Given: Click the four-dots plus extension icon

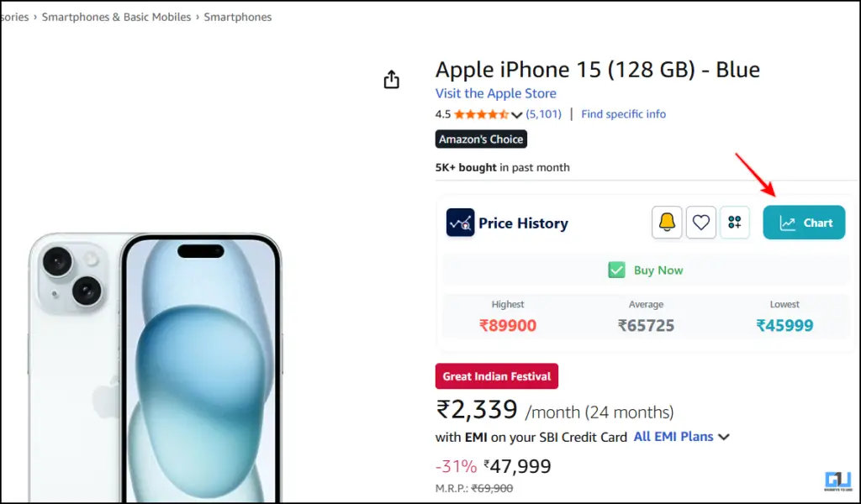Looking at the screenshot, I should pyautogui.click(x=735, y=223).
